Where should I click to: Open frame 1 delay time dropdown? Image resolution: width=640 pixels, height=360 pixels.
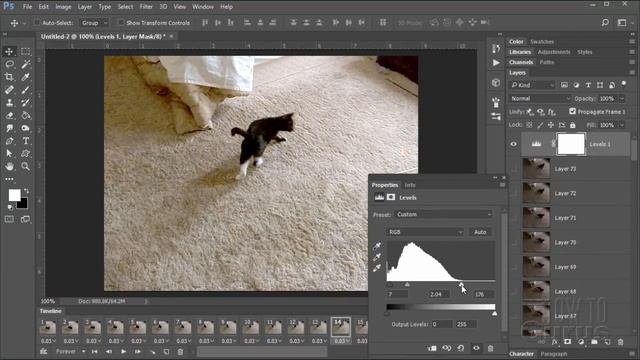(48, 341)
